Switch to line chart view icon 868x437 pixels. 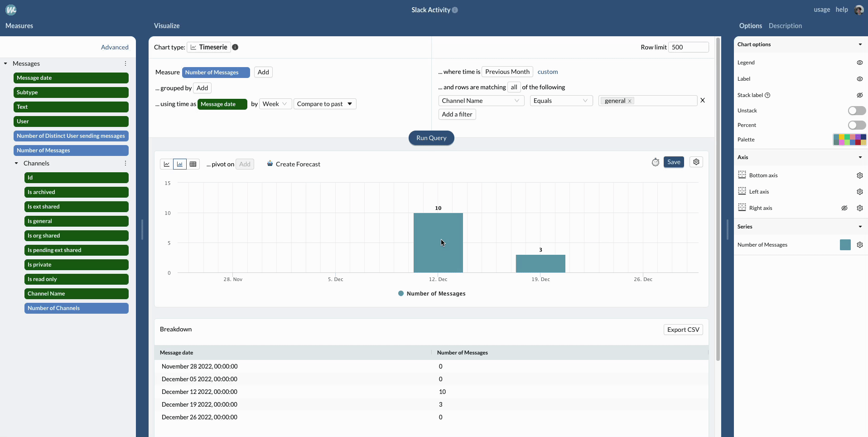[x=167, y=164]
